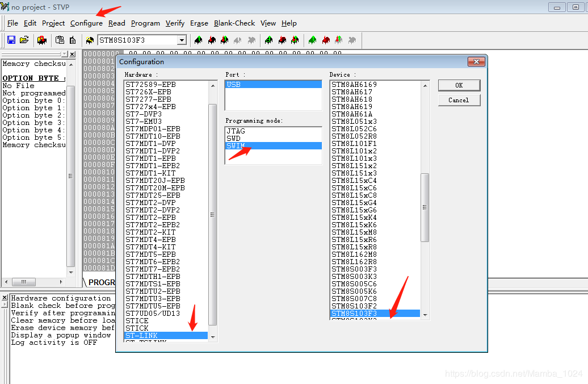Close the bottom output log pane
Image resolution: width=588 pixels, height=384 pixels.
point(5,298)
